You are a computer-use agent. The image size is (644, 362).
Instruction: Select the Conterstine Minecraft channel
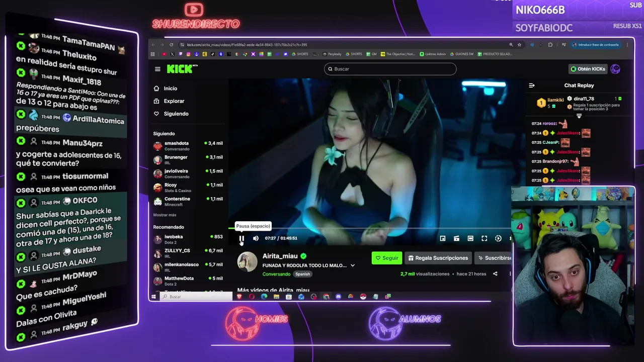[188, 201]
